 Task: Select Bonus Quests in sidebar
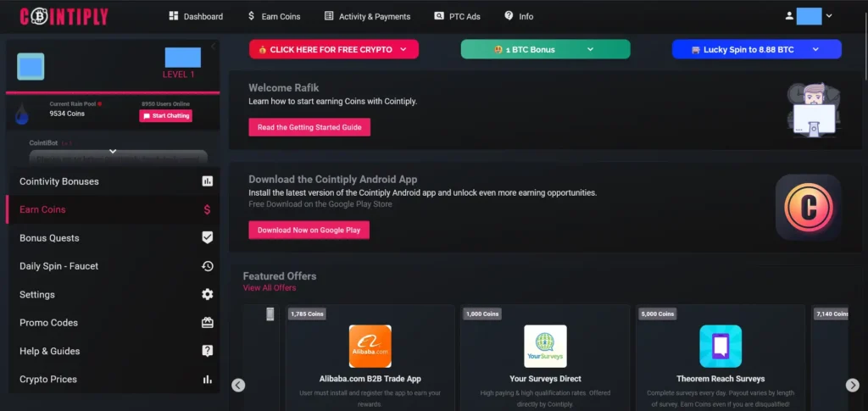(113, 238)
